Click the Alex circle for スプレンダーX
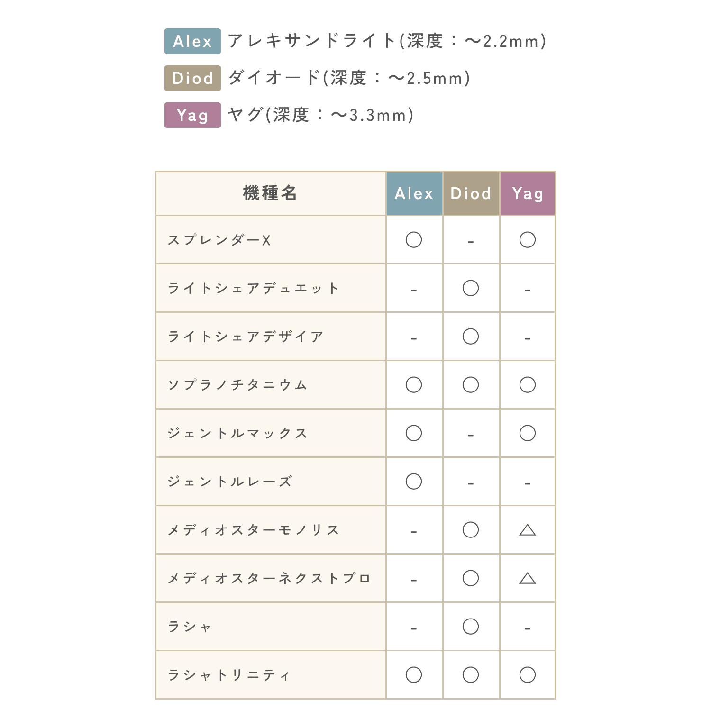711x728 pixels. tap(414, 240)
